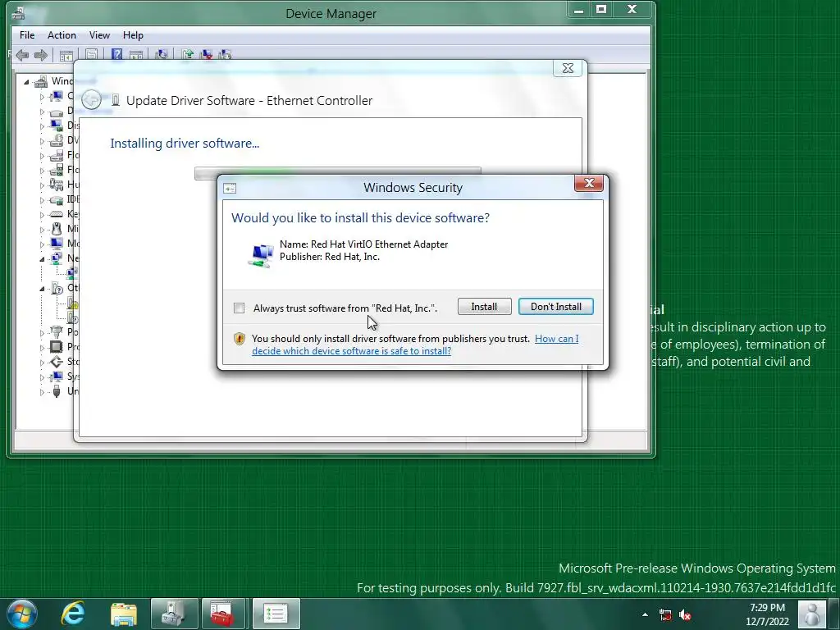
Task: Select the Monitors icon in device tree
Action: coord(57,244)
